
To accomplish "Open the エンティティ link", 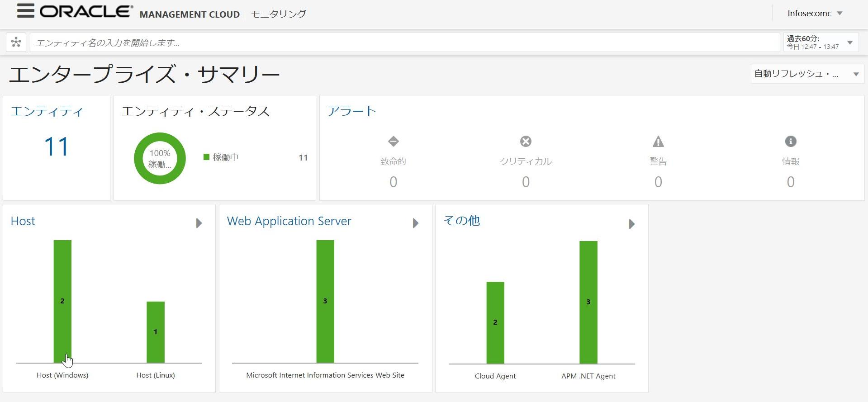I will (47, 111).
